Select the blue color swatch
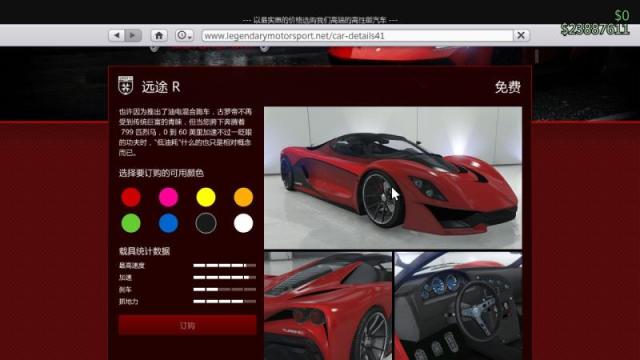Viewport: 640px width, 360px height. pyautogui.click(x=168, y=223)
